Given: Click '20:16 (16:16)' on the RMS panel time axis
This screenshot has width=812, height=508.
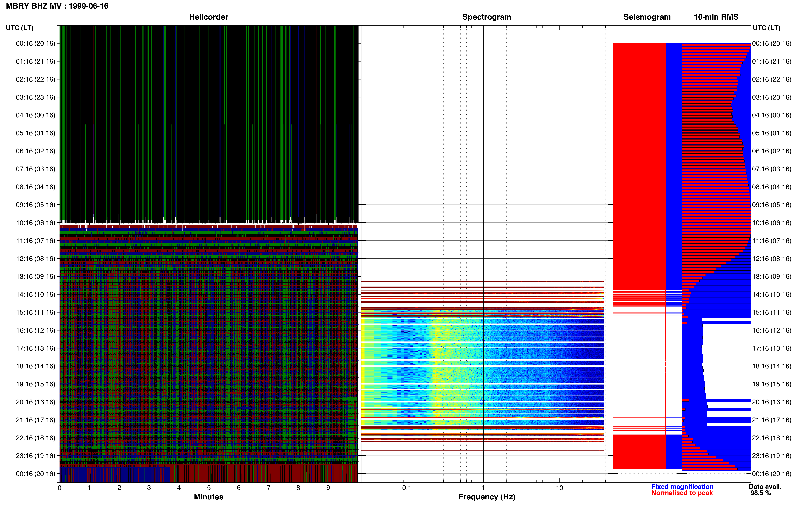Looking at the screenshot, I should click(x=772, y=402).
